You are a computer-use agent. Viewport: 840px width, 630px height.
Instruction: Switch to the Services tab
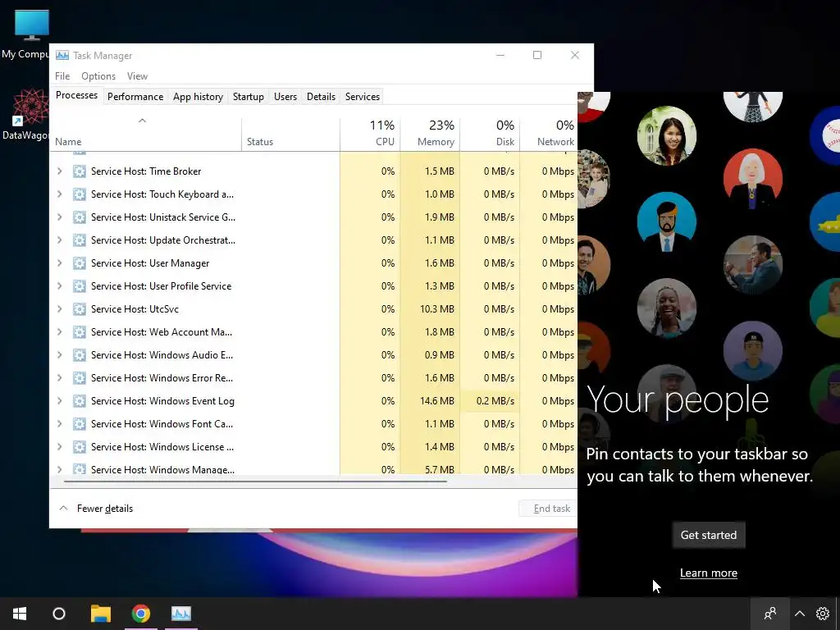click(x=362, y=97)
